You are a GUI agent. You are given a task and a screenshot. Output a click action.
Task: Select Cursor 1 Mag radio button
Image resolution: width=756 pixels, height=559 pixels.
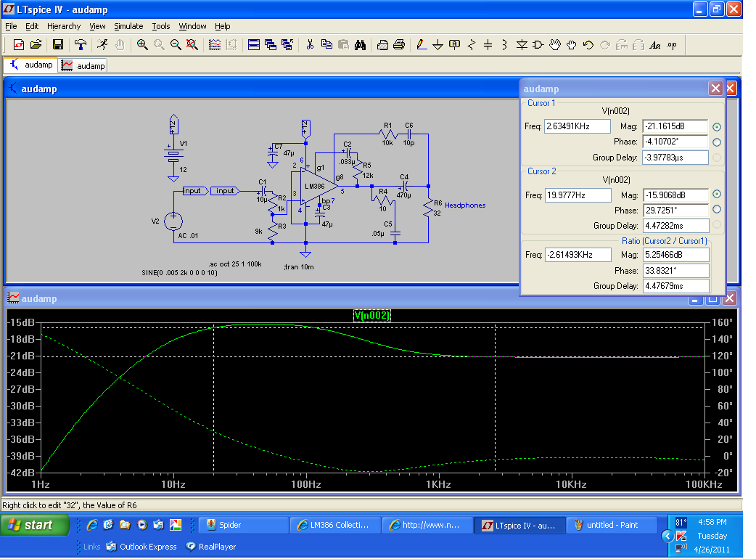pyautogui.click(x=717, y=127)
